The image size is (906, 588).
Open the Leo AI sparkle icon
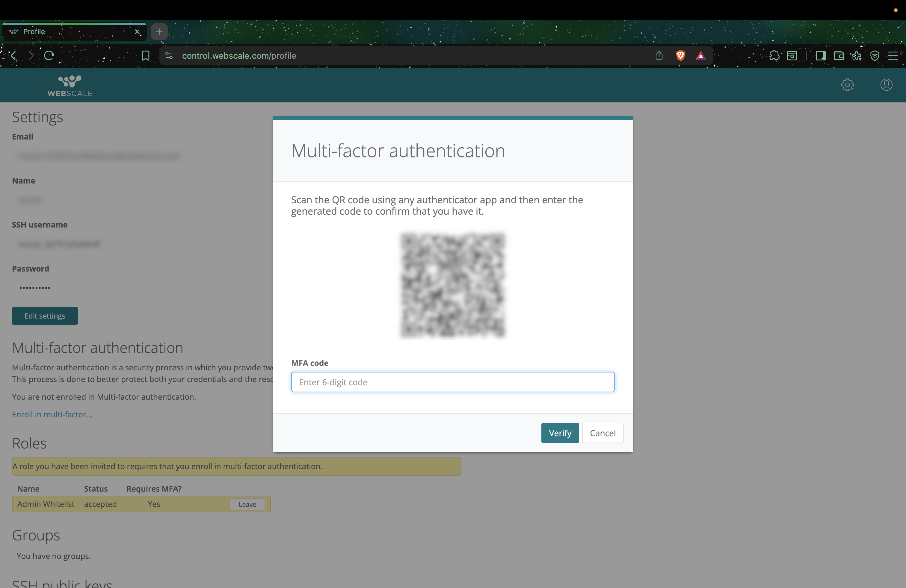[857, 55]
